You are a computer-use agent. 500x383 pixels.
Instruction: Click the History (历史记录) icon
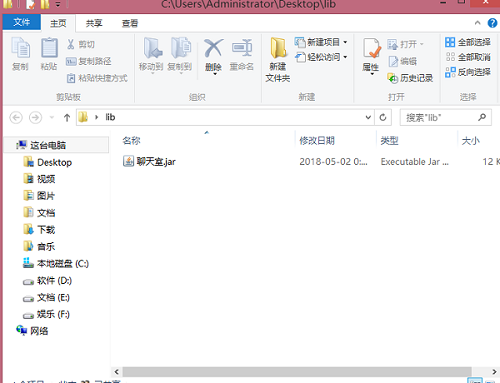[393, 78]
